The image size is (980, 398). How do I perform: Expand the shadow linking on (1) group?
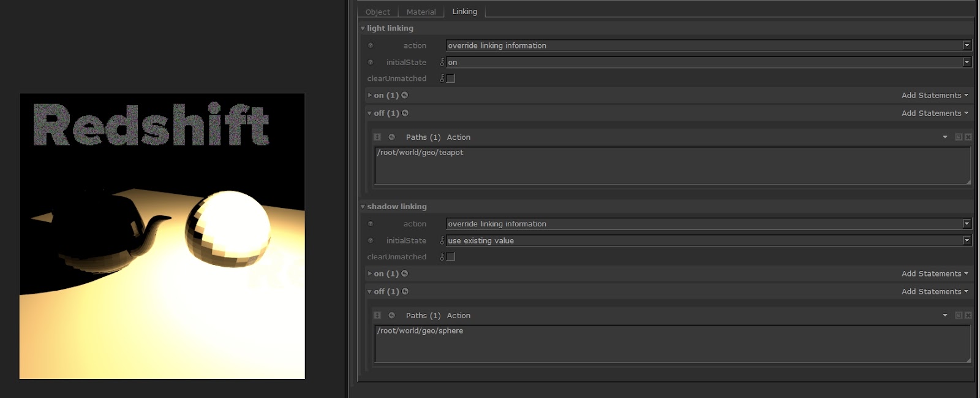369,274
